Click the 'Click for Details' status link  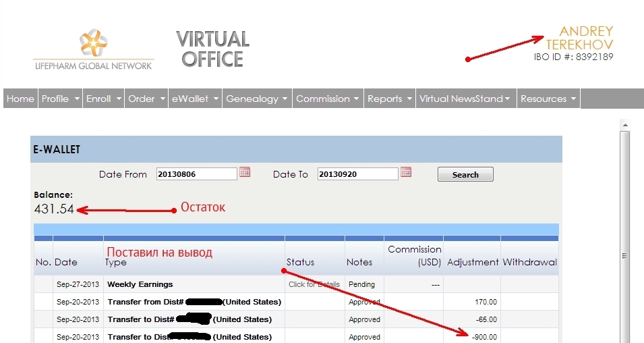(314, 285)
